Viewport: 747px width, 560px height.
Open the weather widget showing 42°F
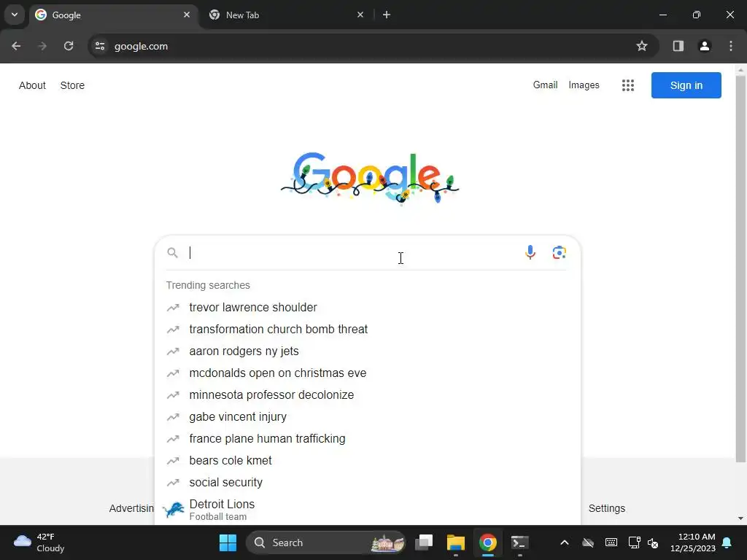[x=39, y=542]
